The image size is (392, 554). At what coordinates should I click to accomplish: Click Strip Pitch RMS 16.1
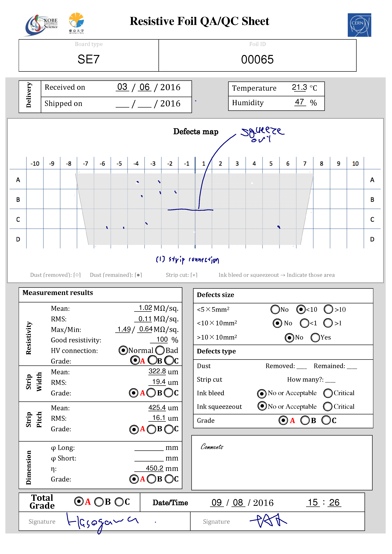click(x=157, y=418)
